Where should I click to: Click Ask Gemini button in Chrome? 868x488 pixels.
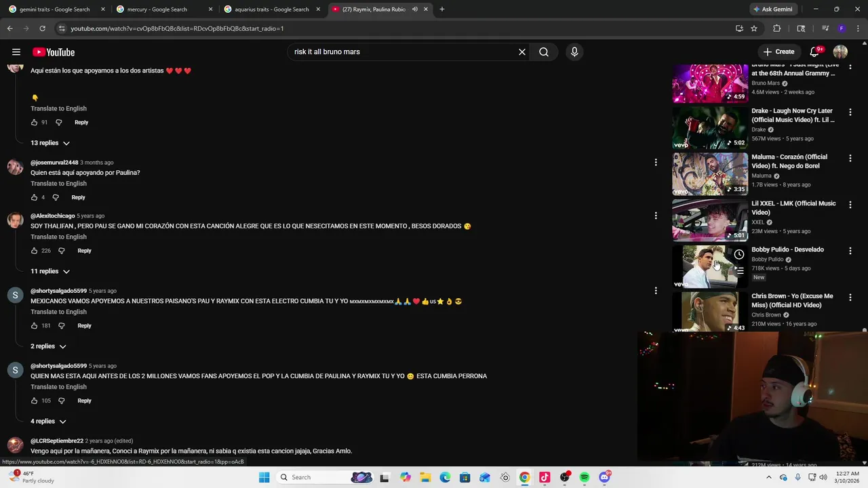click(x=772, y=9)
